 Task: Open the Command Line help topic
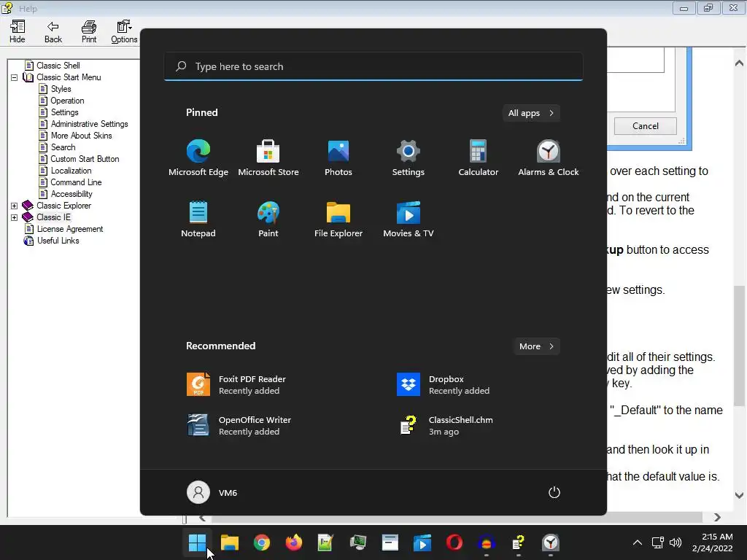(76, 182)
